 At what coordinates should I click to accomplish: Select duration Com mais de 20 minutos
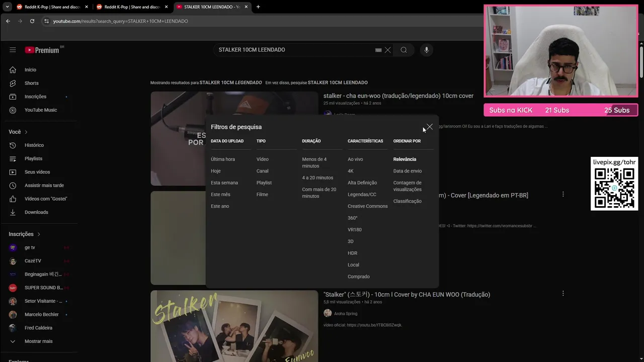point(319,193)
